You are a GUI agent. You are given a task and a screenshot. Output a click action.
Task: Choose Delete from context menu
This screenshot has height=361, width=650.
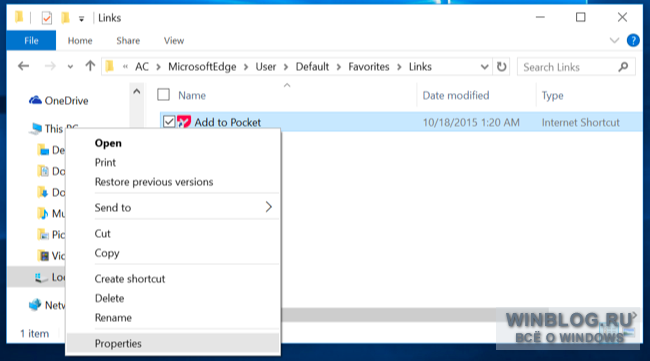[173, 298]
